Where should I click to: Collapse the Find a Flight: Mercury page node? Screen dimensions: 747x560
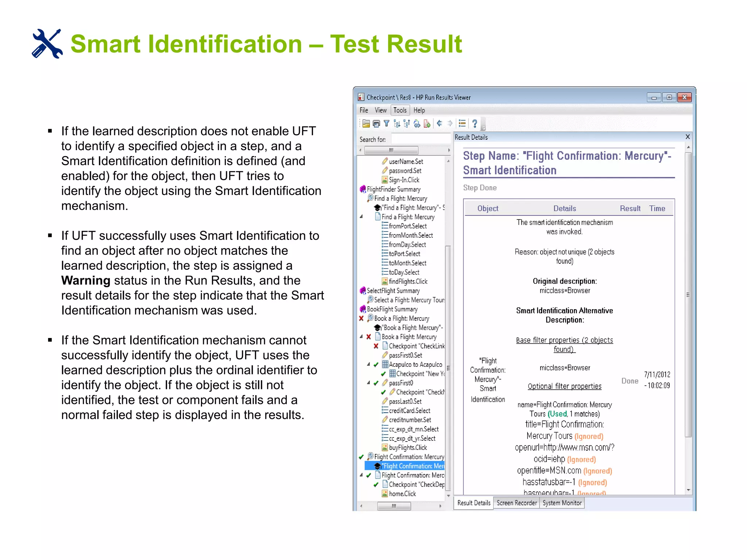(361, 217)
